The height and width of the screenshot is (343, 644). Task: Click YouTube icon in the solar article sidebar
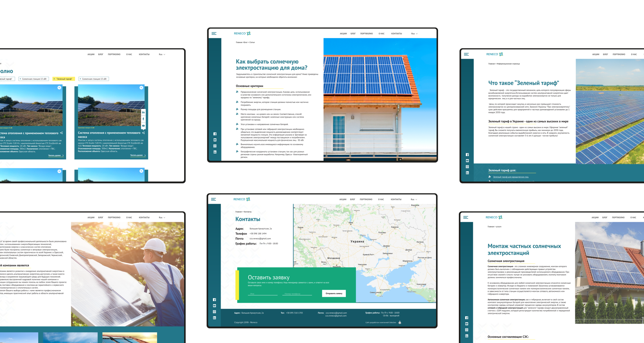point(215,140)
